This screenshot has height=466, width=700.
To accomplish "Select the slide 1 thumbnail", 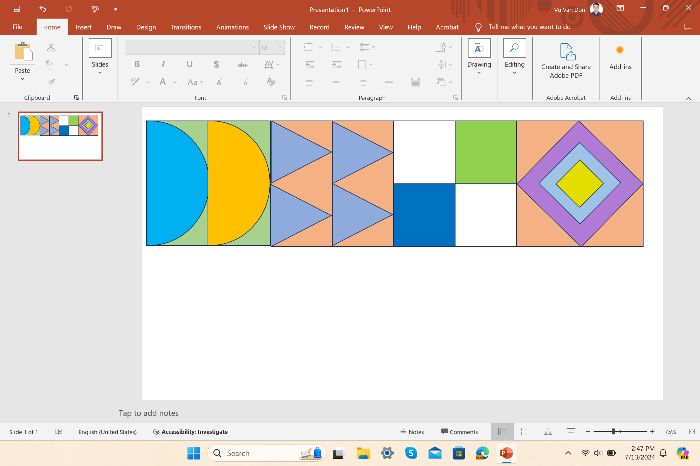I will click(60, 136).
